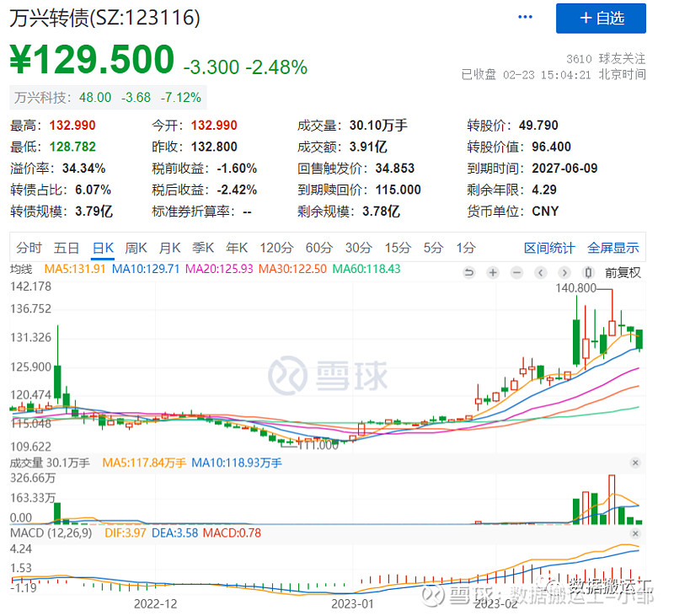Click the MA30:122.50 moving average label
The image size is (674, 616).
tap(292, 269)
